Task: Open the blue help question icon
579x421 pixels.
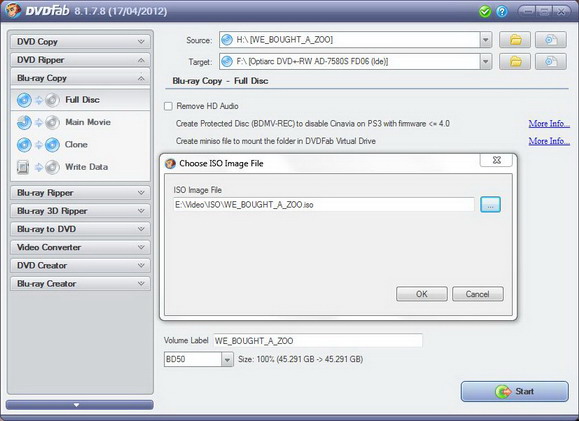Action: tap(501, 11)
